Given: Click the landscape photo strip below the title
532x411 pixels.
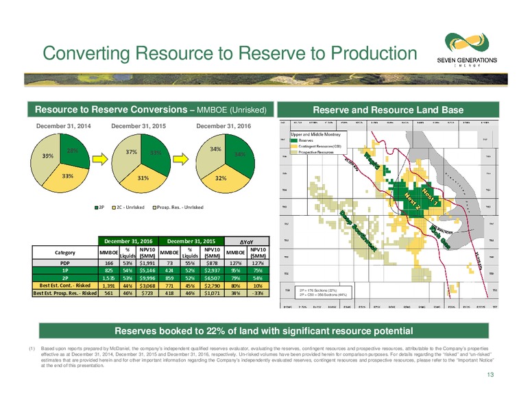Looking at the screenshot, I should pos(266,79).
